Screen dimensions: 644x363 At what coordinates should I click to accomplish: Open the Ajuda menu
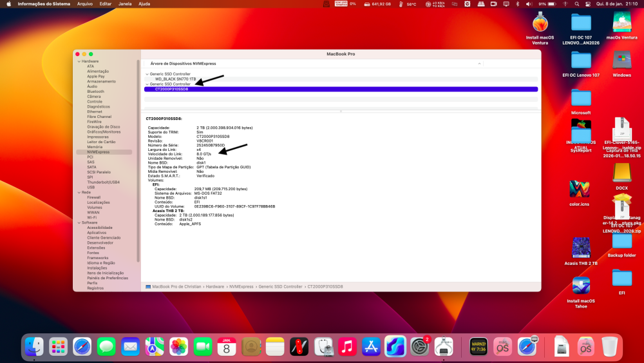click(x=144, y=4)
